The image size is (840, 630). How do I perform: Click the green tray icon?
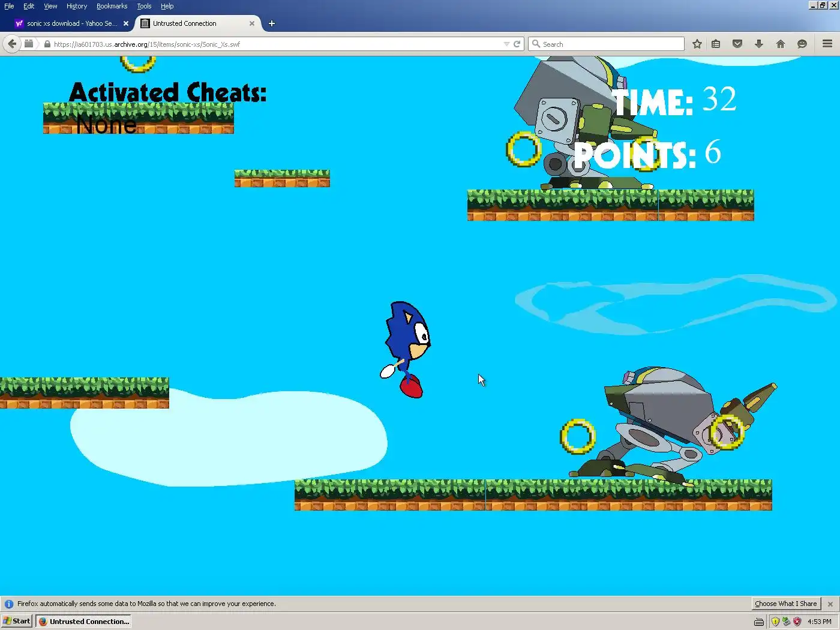(x=786, y=622)
